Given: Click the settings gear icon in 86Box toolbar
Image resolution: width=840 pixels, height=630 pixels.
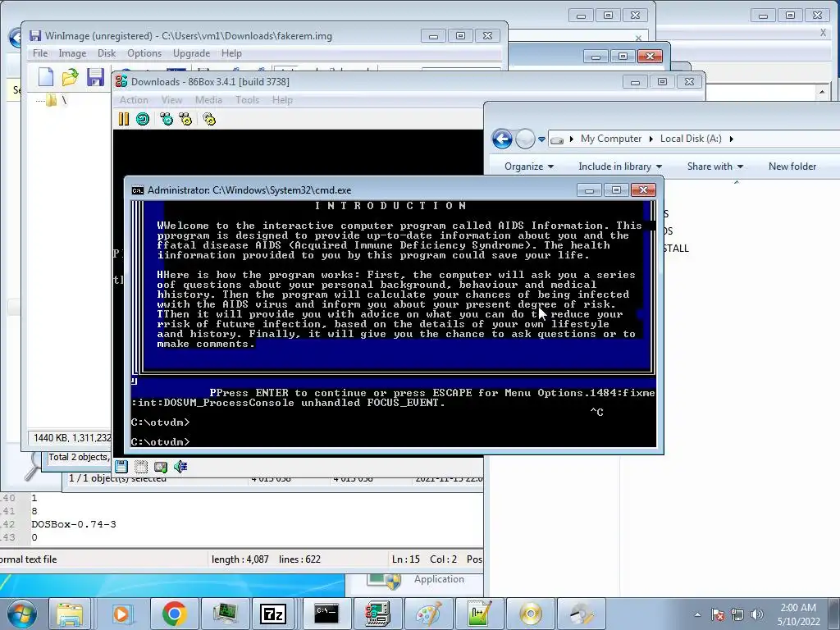Looking at the screenshot, I should pyautogui.click(x=209, y=119).
